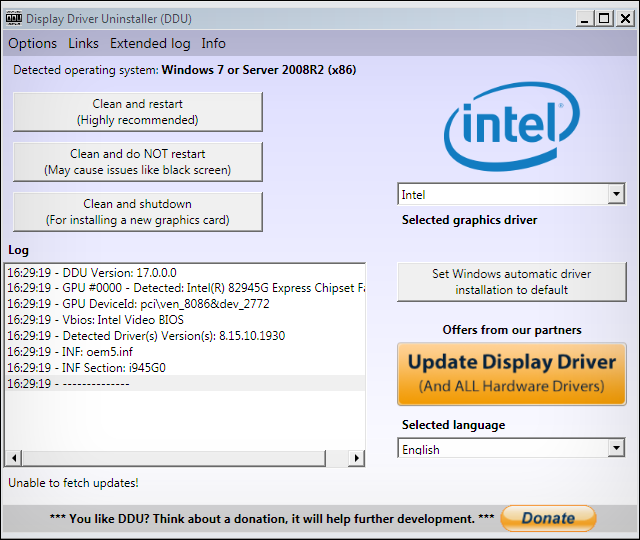Click the donation message text in footer

(272, 519)
